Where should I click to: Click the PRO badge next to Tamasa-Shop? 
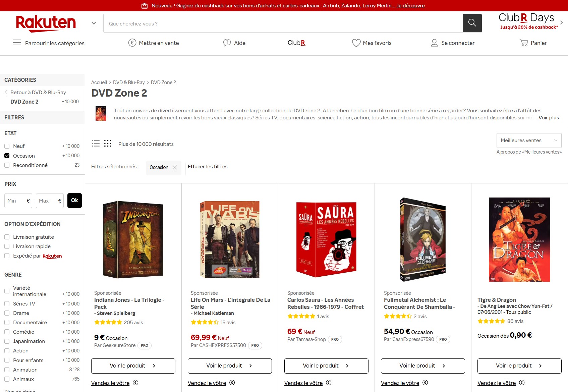point(335,339)
